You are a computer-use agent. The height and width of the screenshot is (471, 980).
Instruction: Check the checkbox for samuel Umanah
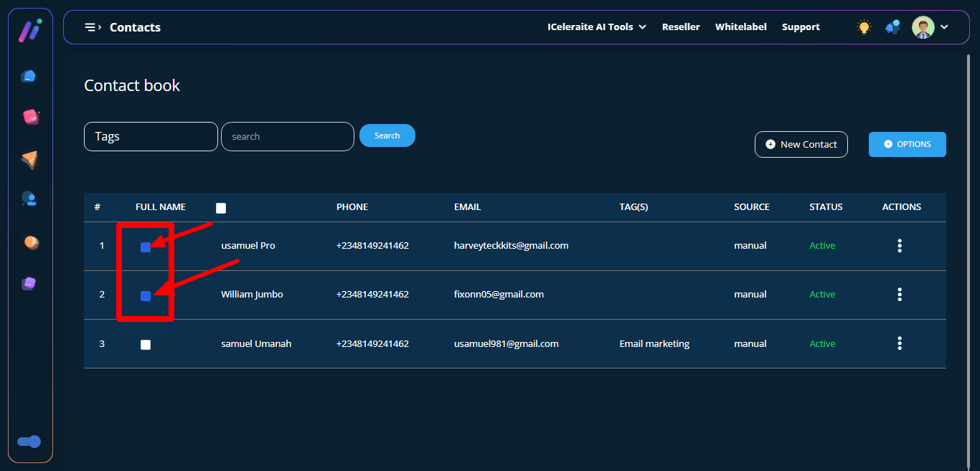146,345
